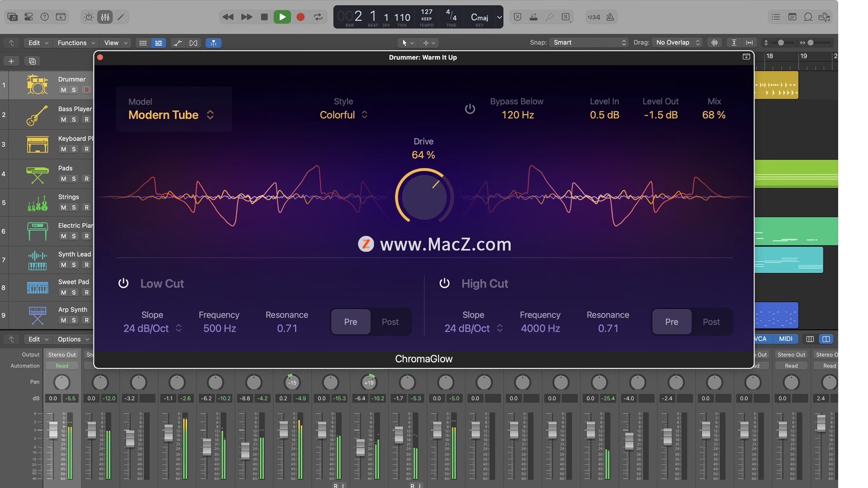This screenshot has width=868, height=488.
Task: Select Pre for High Cut
Action: [x=672, y=322]
